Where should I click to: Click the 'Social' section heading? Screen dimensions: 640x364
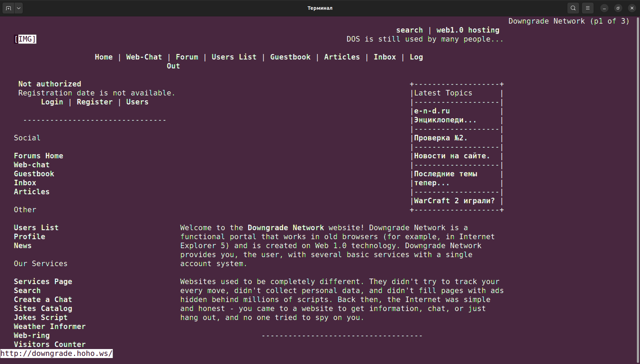point(27,138)
